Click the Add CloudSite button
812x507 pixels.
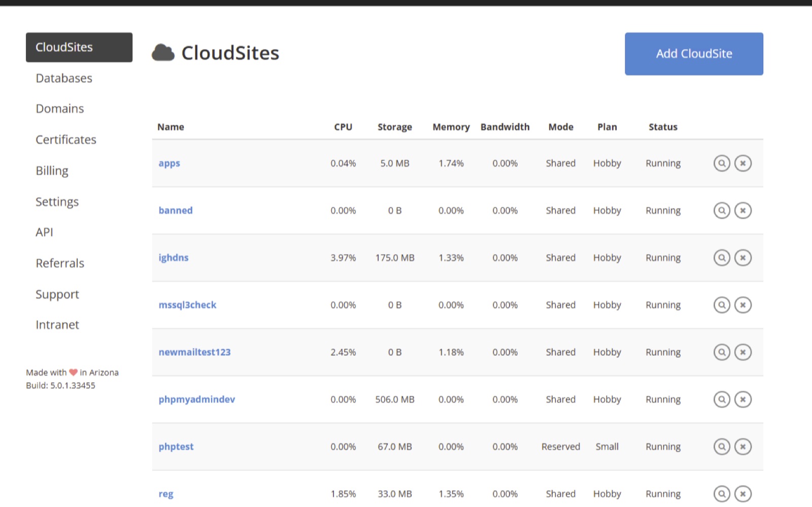pyautogui.click(x=694, y=54)
